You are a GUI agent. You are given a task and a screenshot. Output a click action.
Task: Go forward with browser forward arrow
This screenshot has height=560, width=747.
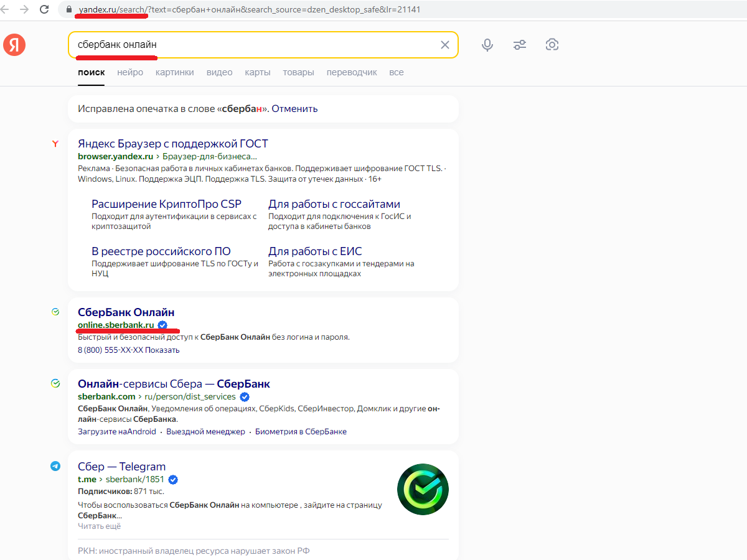pyautogui.click(x=24, y=9)
